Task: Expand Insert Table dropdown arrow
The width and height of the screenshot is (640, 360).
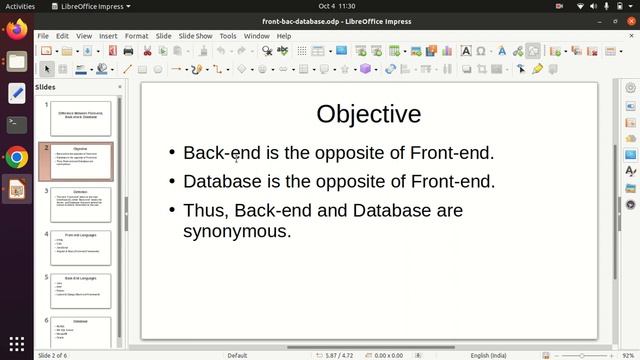Action: pos(405,51)
